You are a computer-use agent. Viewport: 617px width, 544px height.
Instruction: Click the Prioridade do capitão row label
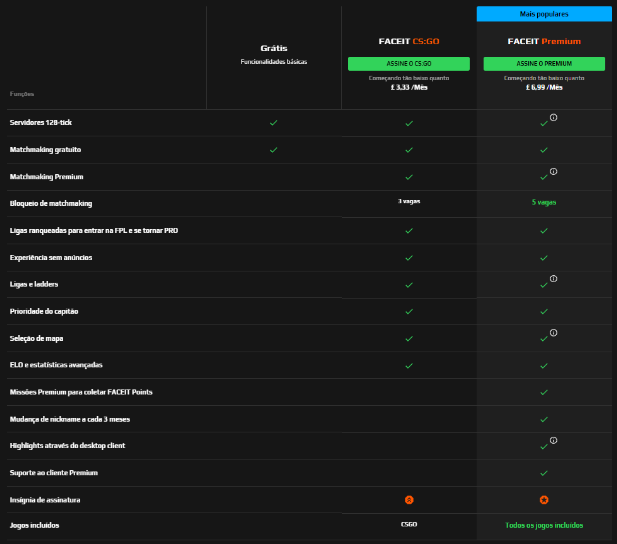tap(44, 311)
